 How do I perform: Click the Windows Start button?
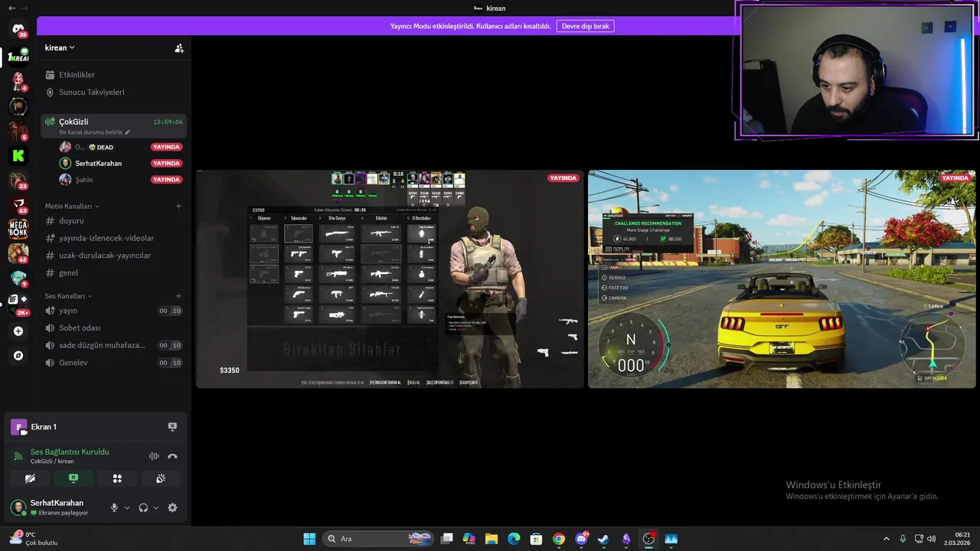pos(309,539)
